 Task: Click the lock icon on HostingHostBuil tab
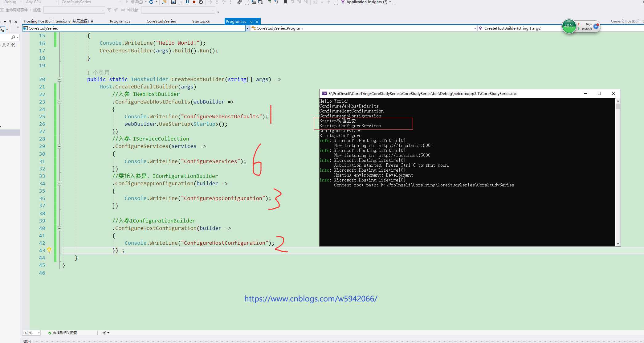[92, 21]
